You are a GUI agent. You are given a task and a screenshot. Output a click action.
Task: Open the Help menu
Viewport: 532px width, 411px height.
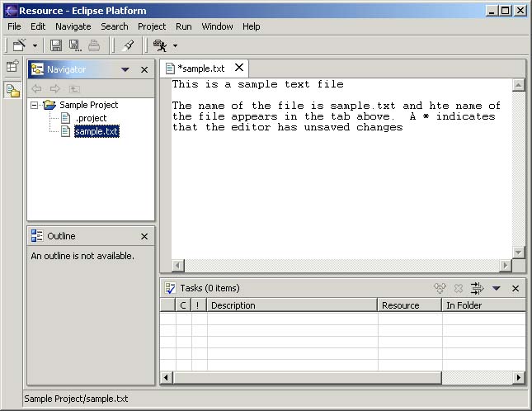click(251, 26)
